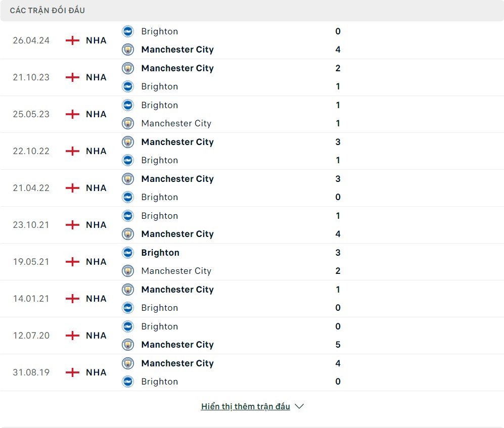The height and width of the screenshot is (428, 504).
Task: Open Manchester City in 22.10.22 match
Action: point(177,142)
